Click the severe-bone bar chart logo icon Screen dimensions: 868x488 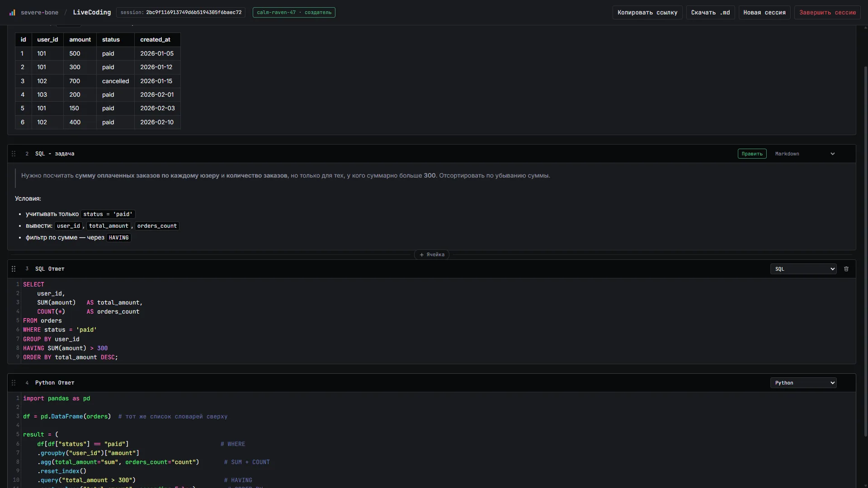click(x=12, y=13)
